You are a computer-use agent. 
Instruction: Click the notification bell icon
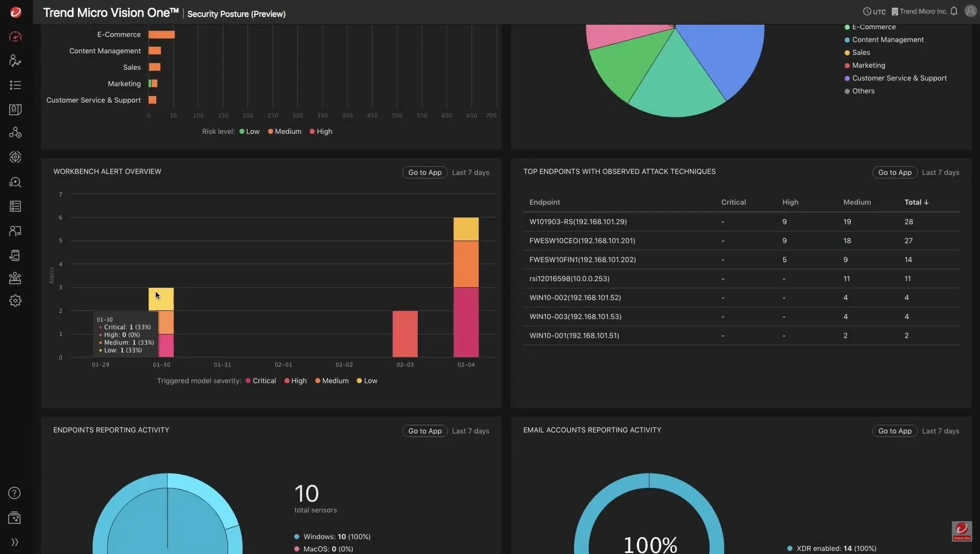(x=954, y=11)
